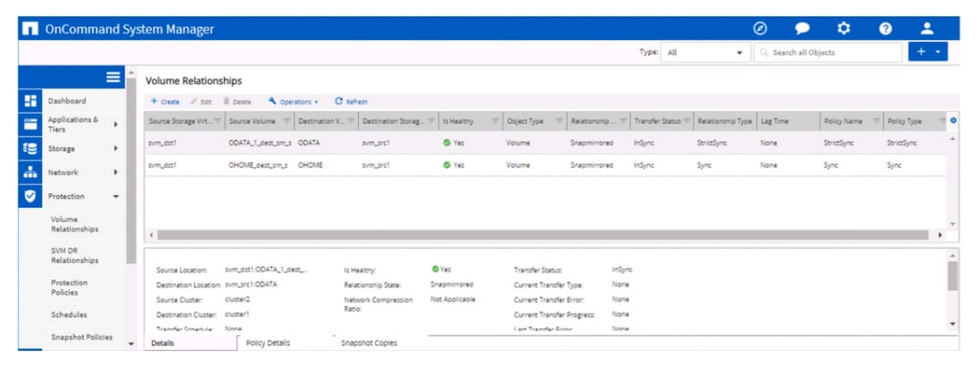Select the OHOME_dest_sm_s relationship row
Viewport: 980px width, 375px height.
coord(546,165)
